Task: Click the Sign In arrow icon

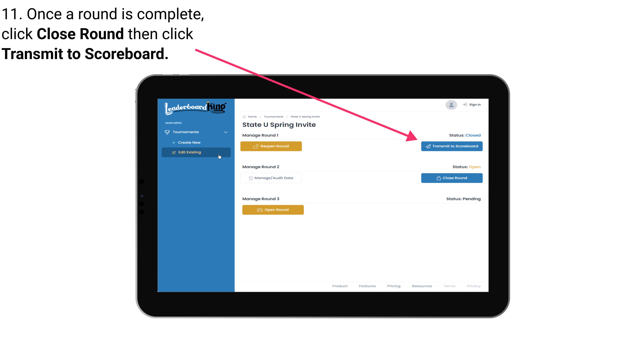Action: [465, 104]
